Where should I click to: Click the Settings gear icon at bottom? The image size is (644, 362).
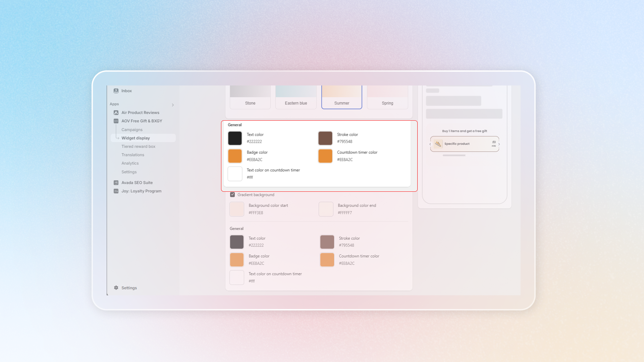[x=116, y=288]
